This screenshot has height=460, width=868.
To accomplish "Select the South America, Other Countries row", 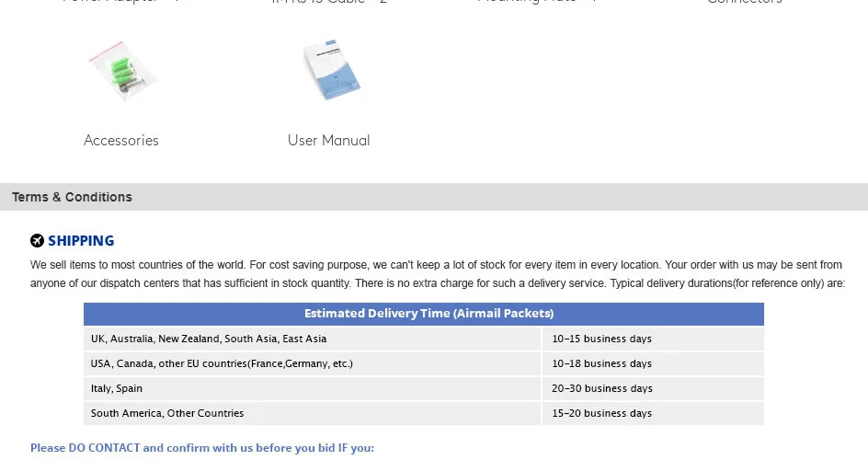I will click(424, 413).
